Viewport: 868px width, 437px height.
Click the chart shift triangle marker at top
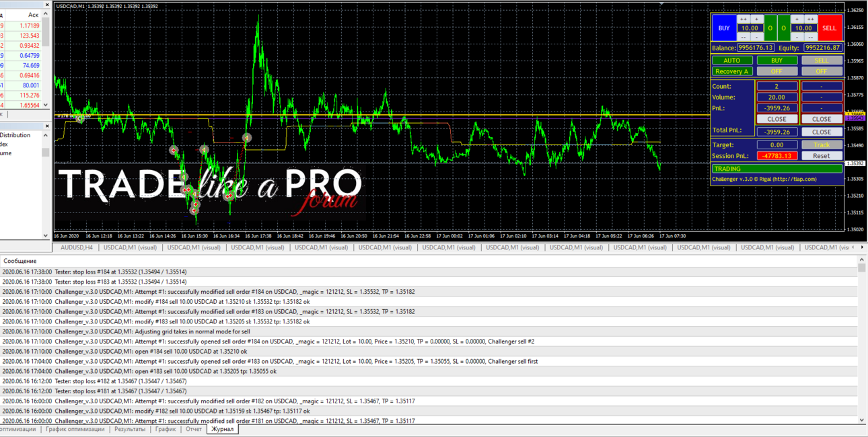pos(661,4)
